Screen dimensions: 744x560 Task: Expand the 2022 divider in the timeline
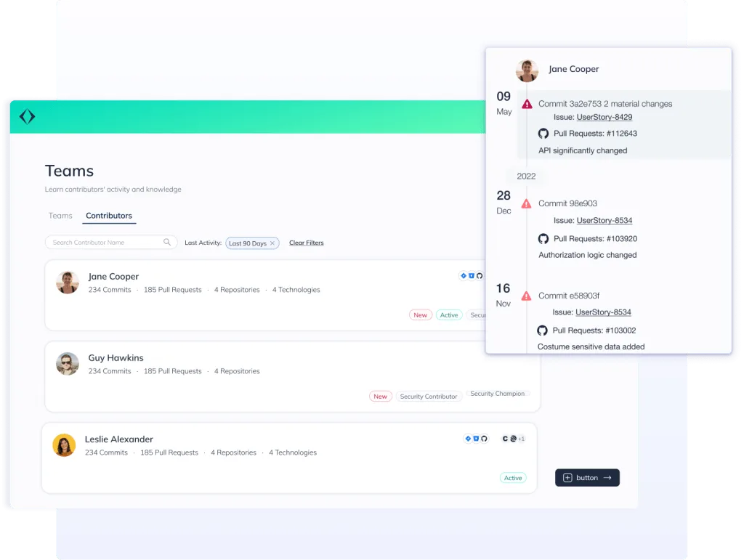526,176
